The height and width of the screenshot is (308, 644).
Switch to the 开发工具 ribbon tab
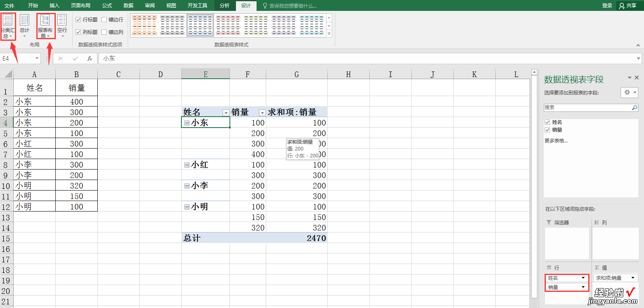click(198, 6)
